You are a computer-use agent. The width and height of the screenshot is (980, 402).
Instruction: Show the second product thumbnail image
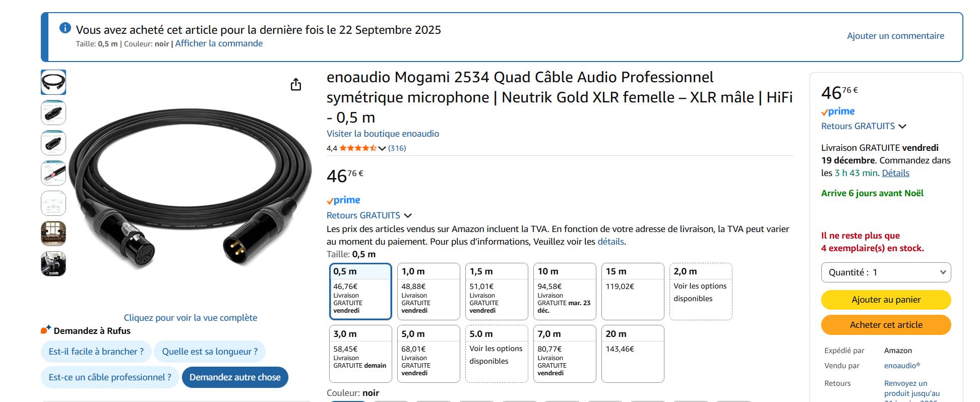53,112
